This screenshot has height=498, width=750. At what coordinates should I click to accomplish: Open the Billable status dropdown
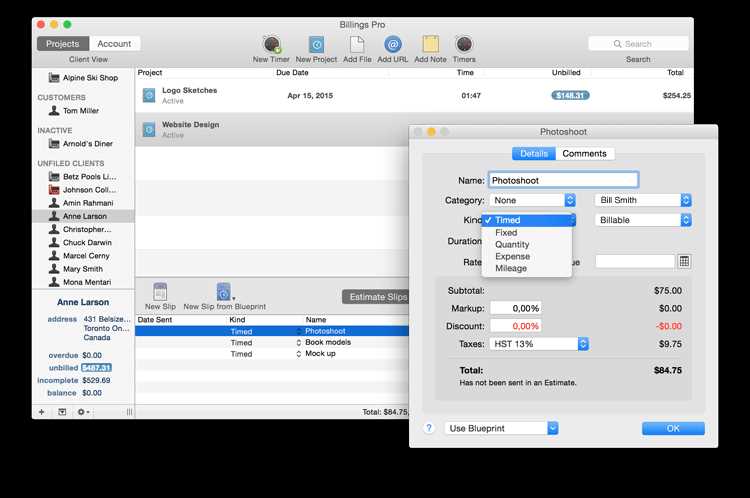[643, 220]
